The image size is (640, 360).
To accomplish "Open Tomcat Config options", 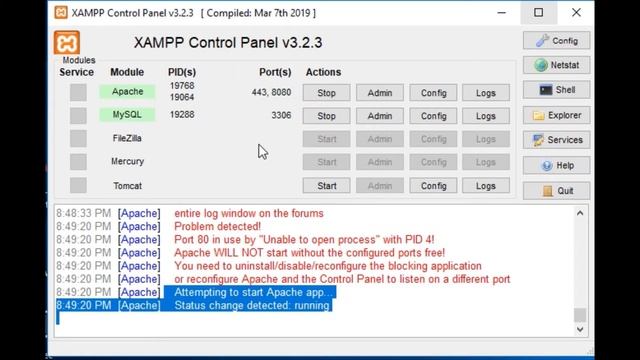I will 433,186.
